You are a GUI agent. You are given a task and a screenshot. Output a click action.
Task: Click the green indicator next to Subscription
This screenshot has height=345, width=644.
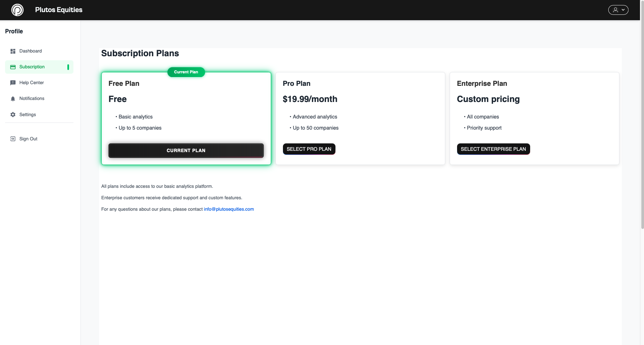click(68, 67)
